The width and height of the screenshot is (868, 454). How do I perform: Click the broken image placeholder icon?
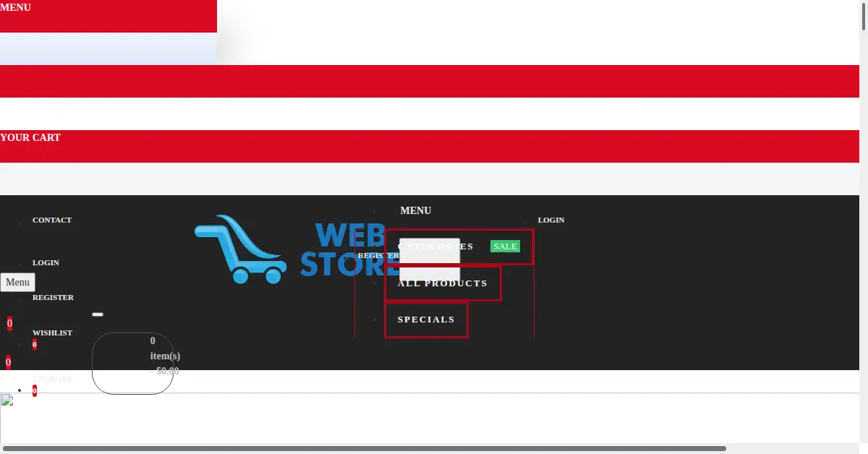click(7, 400)
